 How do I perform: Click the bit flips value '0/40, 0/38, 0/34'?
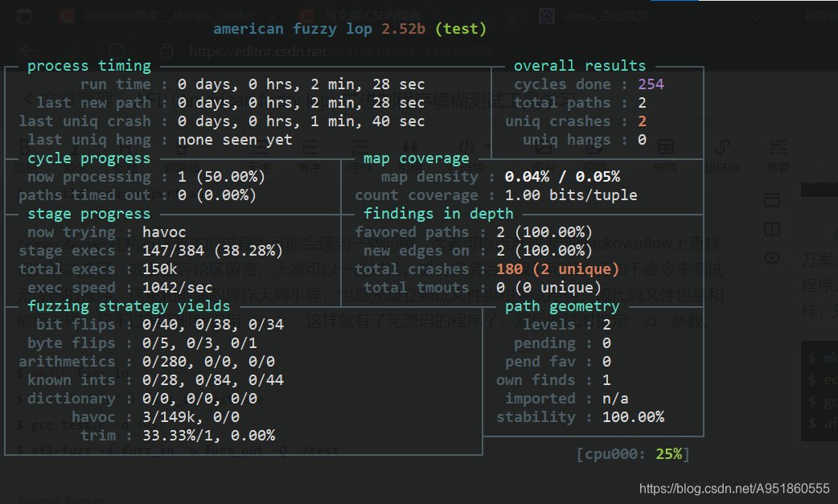(212, 325)
